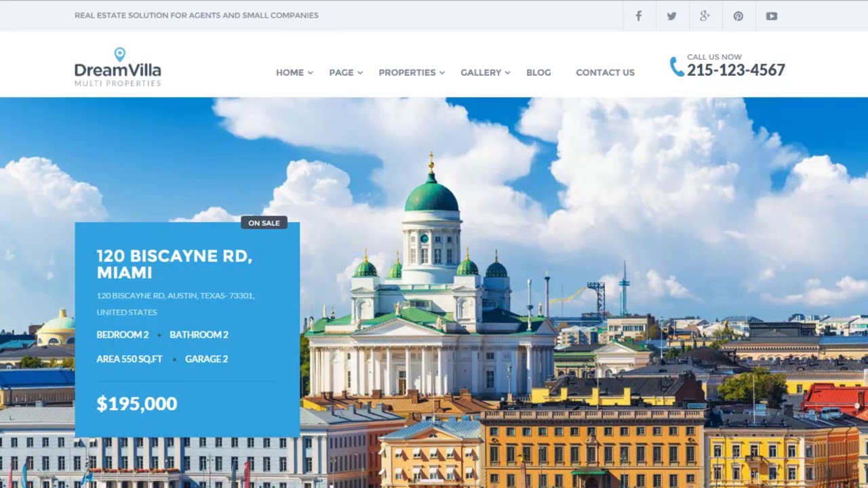
Task: Click the DreamVilla logo
Action: click(118, 66)
